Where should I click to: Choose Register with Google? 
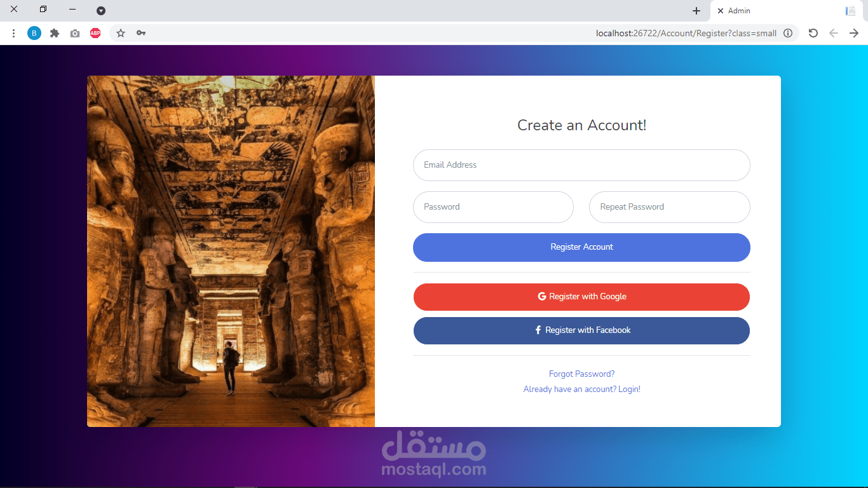(x=581, y=297)
